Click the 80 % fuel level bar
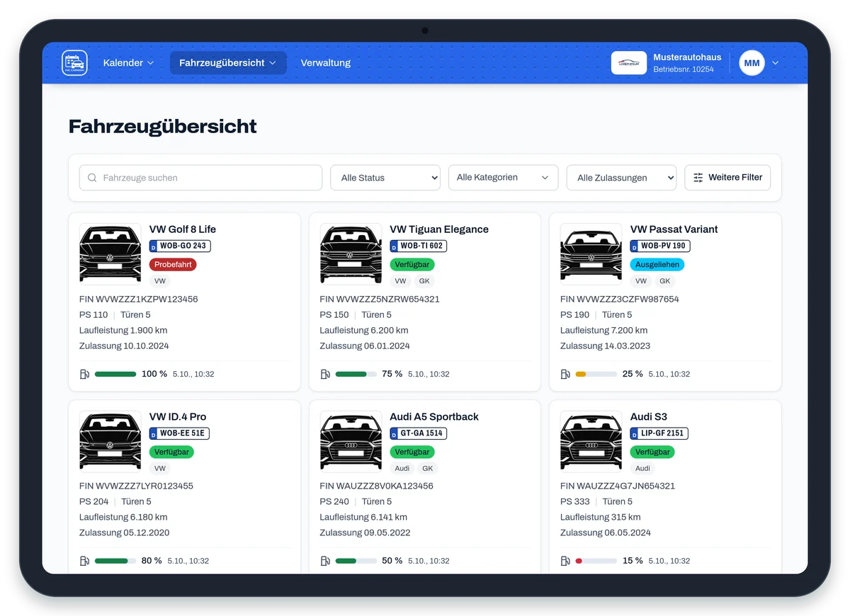 pyautogui.click(x=115, y=561)
